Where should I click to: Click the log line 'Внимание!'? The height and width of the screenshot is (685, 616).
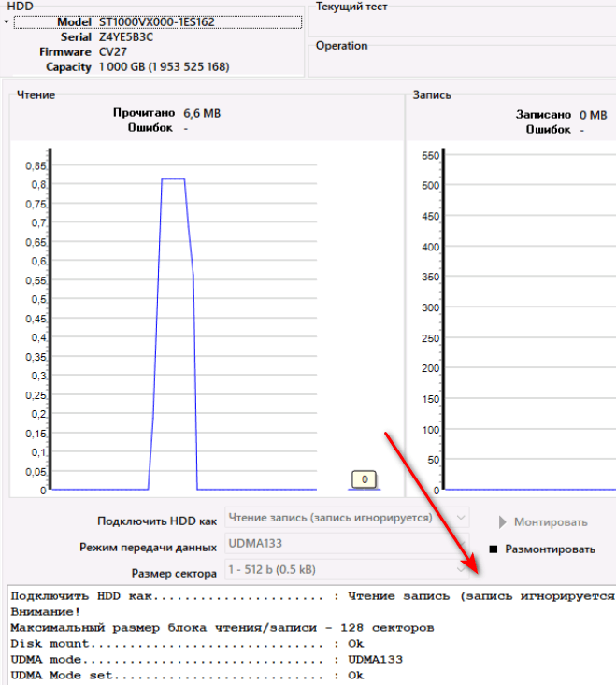46,612
